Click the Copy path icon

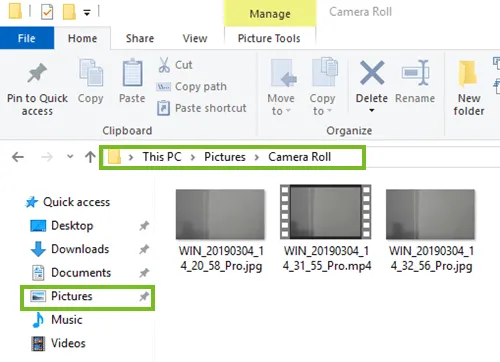pos(163,87)
